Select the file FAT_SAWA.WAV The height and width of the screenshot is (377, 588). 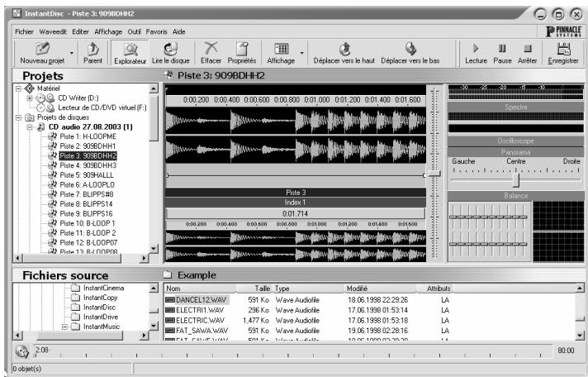200,331
